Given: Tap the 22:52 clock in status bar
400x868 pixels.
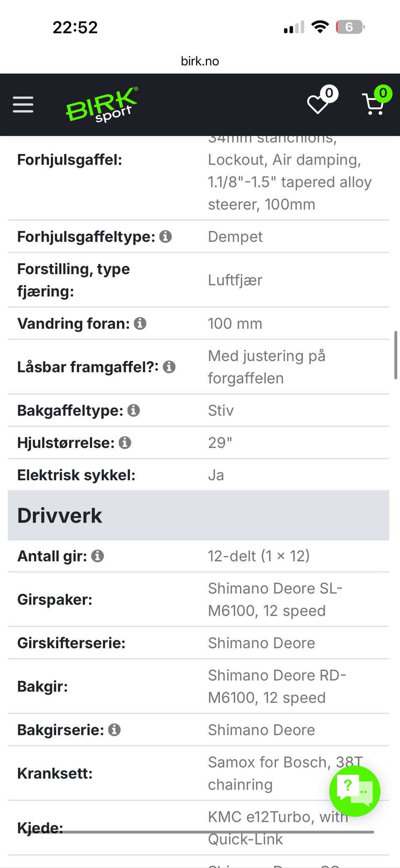Looking at the screenshot, I should point(75,28).
